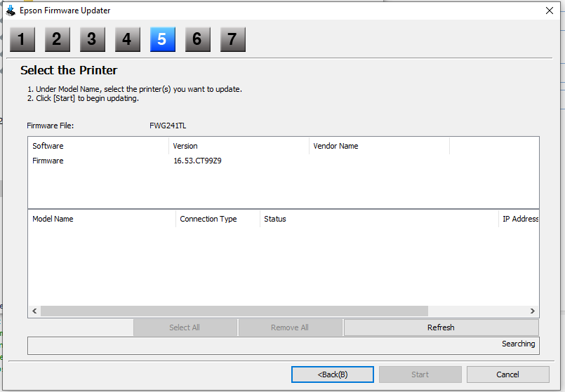The image size is (565, 392).
Task: Click the Software column header
Action: [x=98, y=146]
